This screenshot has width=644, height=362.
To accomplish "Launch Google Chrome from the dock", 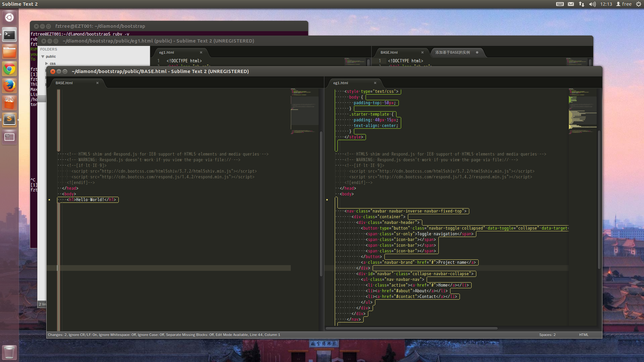I will 9,69.
